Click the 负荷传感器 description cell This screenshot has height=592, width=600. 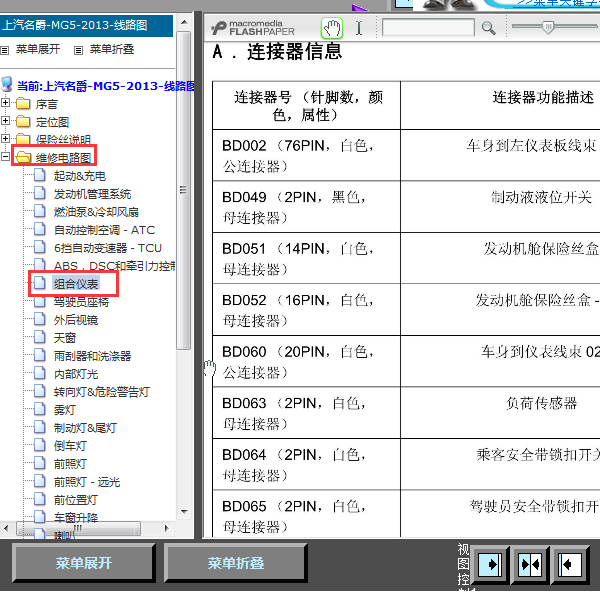click(501, 413)
